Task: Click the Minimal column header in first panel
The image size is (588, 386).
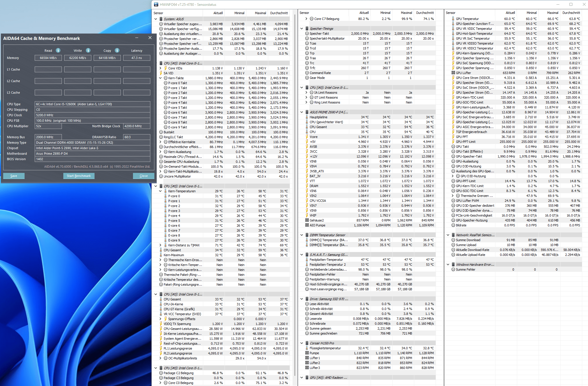Action: 236,13
